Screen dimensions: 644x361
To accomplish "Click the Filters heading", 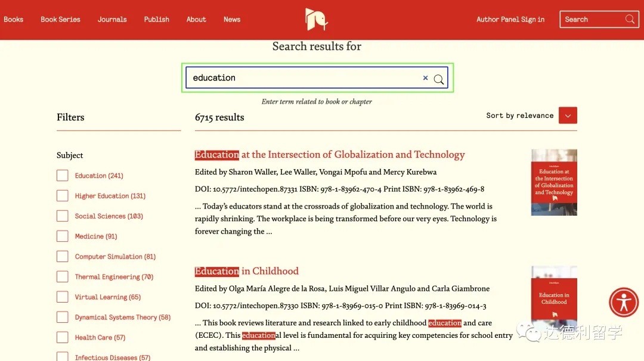I will [70, 117].
